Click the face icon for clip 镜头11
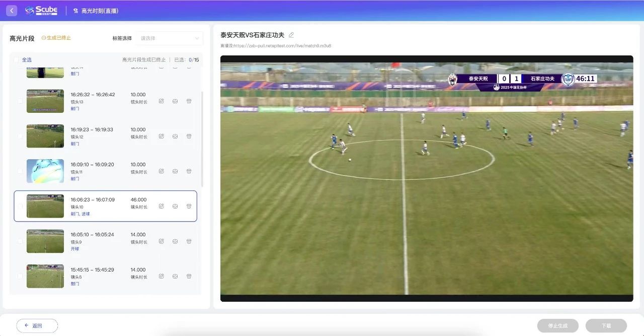644x336 pixels. (175, 171)
